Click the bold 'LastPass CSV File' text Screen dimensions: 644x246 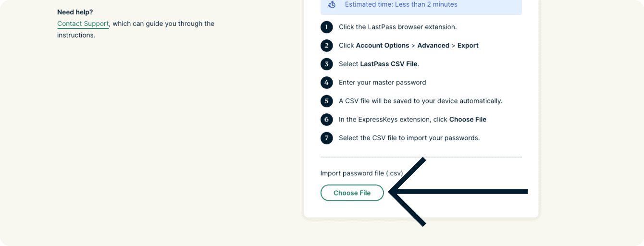click(x=389, y=64)
